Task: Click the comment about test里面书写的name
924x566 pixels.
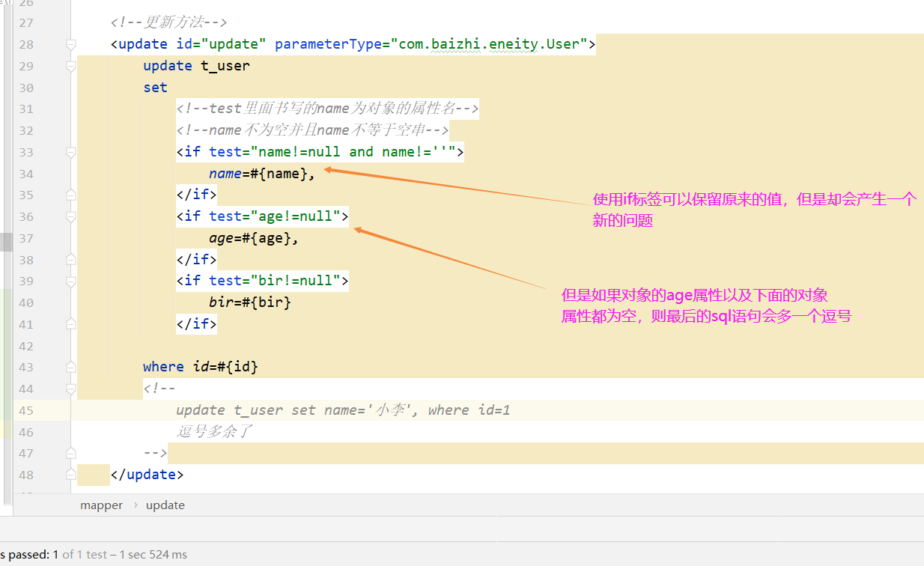Action: [x=327, y=109]
